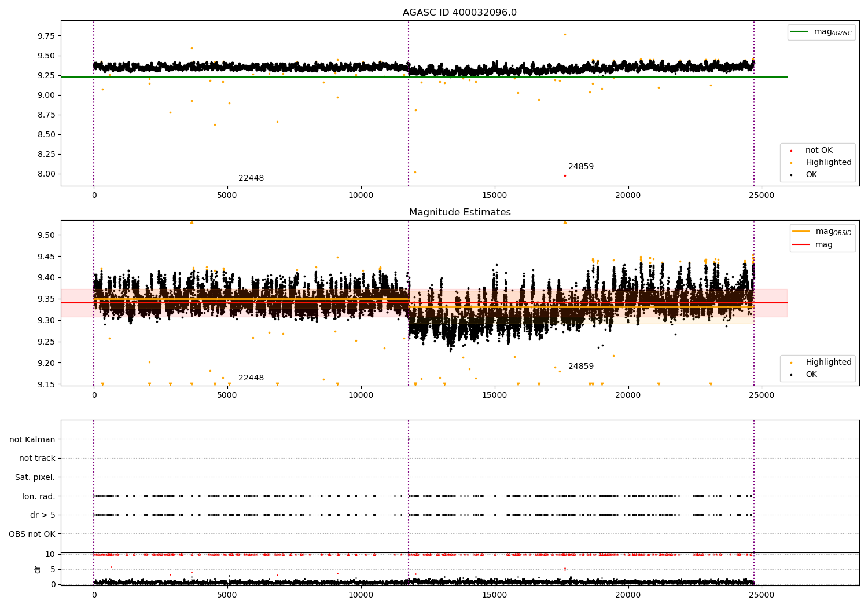The height and width of the screenshot is (608, 868).
Task: Click the "dr > 5" row label
Action: coord(43,515)
